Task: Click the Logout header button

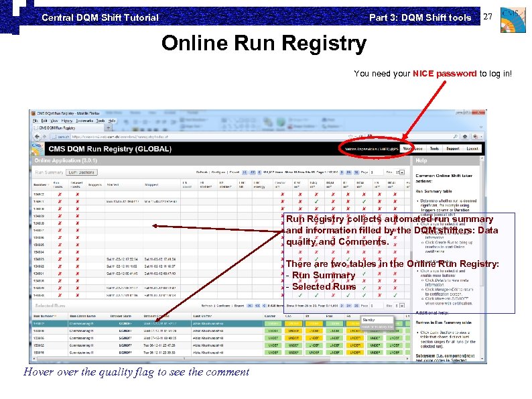Action: 472,149
